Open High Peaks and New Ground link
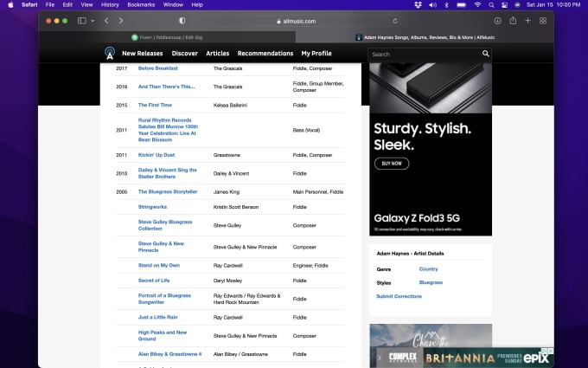 tap(163, 335)
